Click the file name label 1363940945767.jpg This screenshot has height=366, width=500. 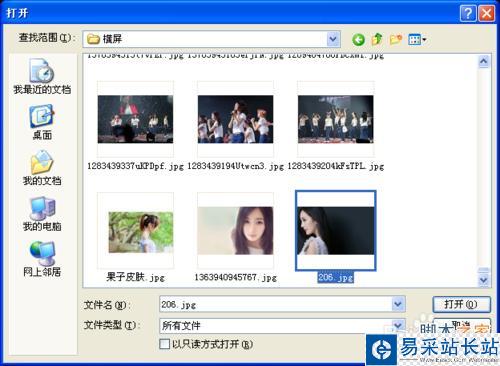coord(235,277)
